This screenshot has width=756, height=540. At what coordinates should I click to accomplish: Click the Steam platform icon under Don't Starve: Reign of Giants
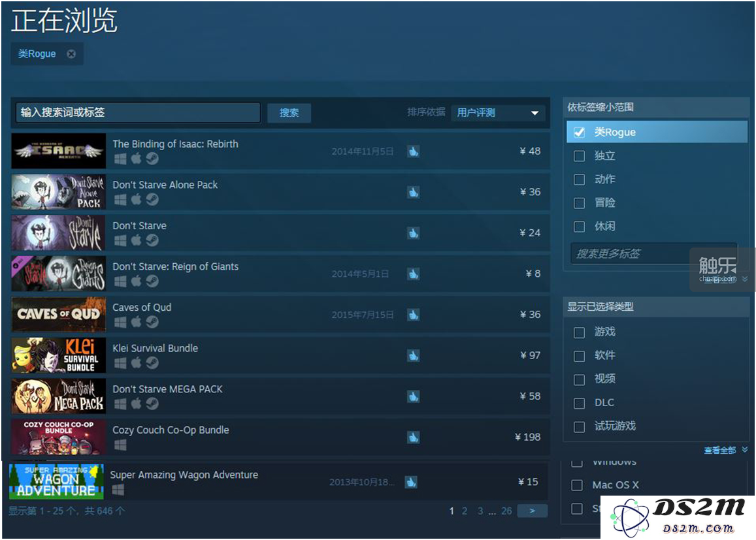[152, 281]
